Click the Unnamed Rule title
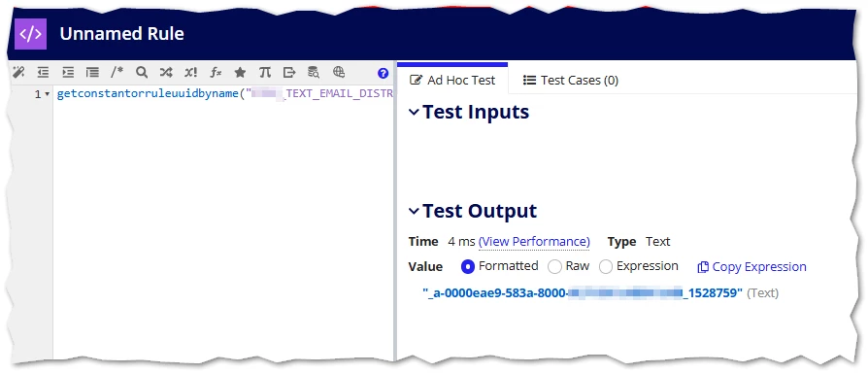868x374 pixels. (121, 34)
